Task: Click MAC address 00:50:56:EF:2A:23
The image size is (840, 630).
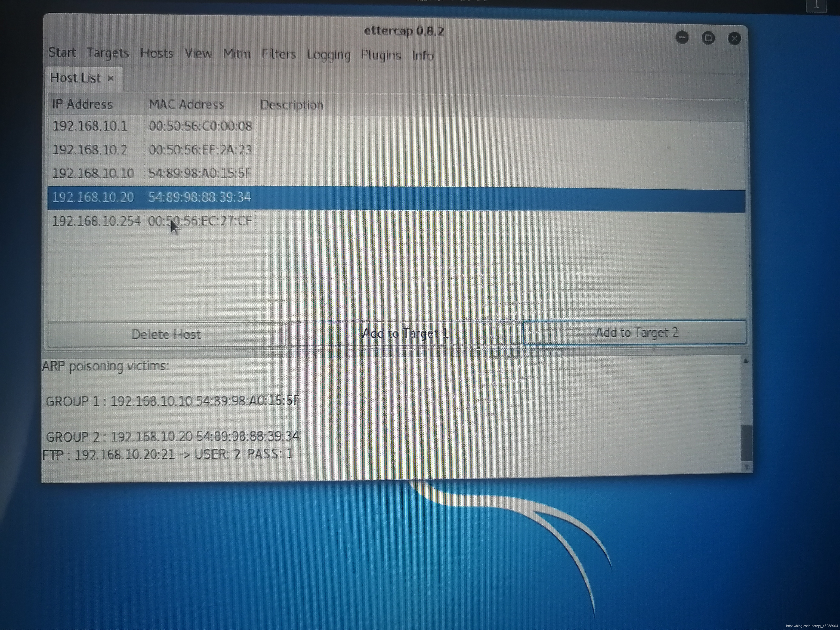Action: point(200,150)
